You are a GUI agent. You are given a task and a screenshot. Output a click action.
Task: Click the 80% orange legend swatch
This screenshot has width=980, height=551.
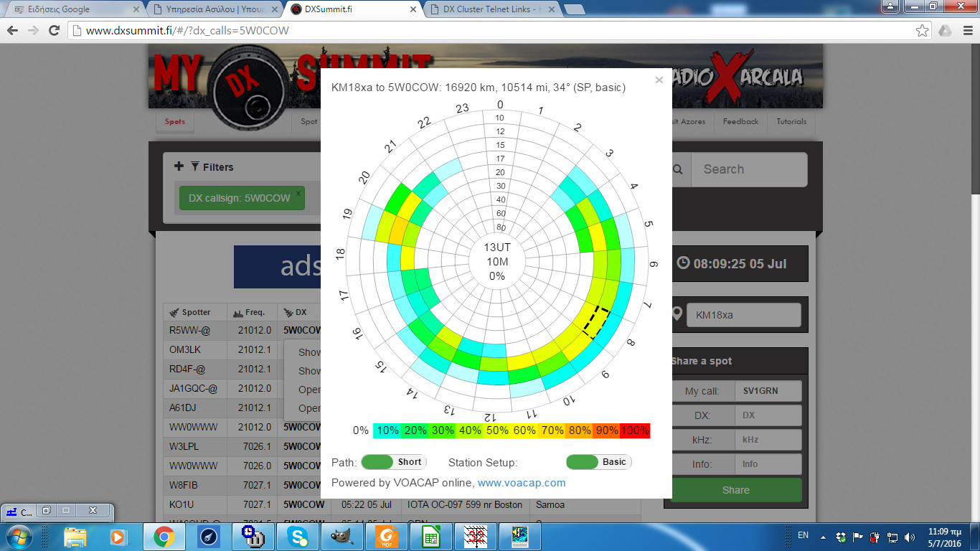(x=580, y=430)
